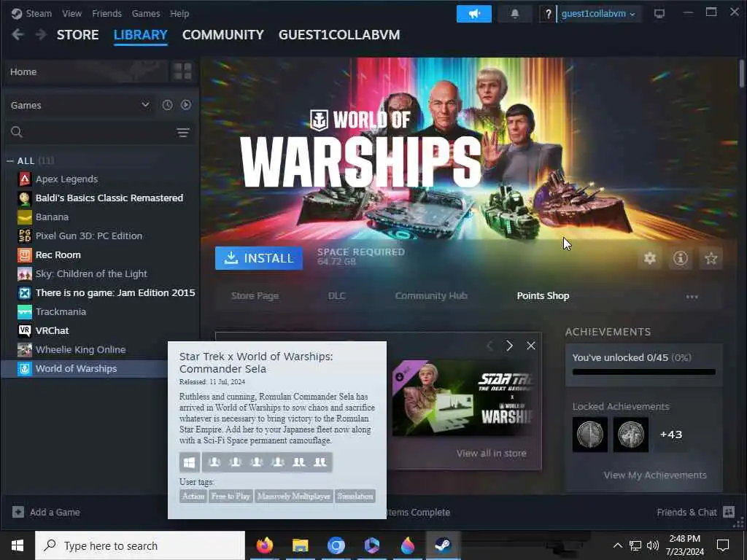Open the View menu

click(x=72, y=13)
